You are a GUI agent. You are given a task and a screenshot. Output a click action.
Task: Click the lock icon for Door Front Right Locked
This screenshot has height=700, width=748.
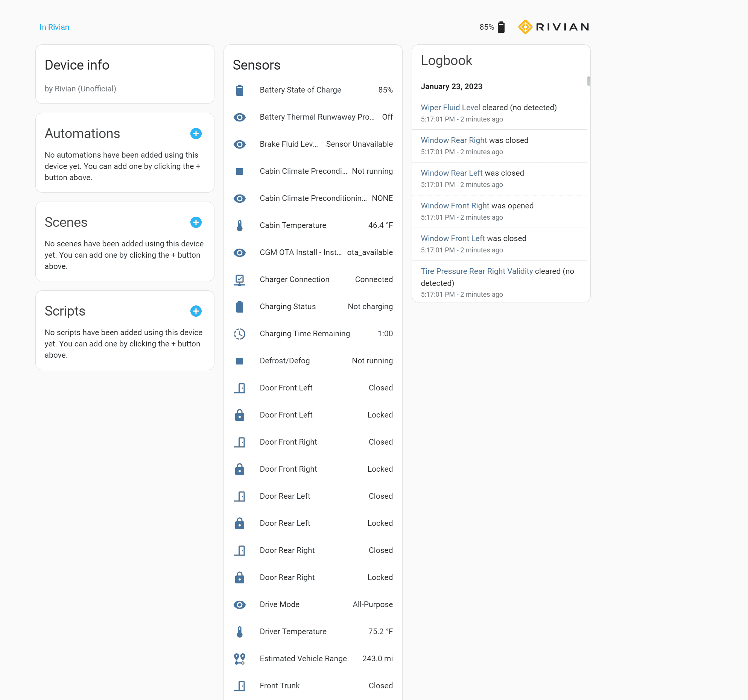[240, 469]
